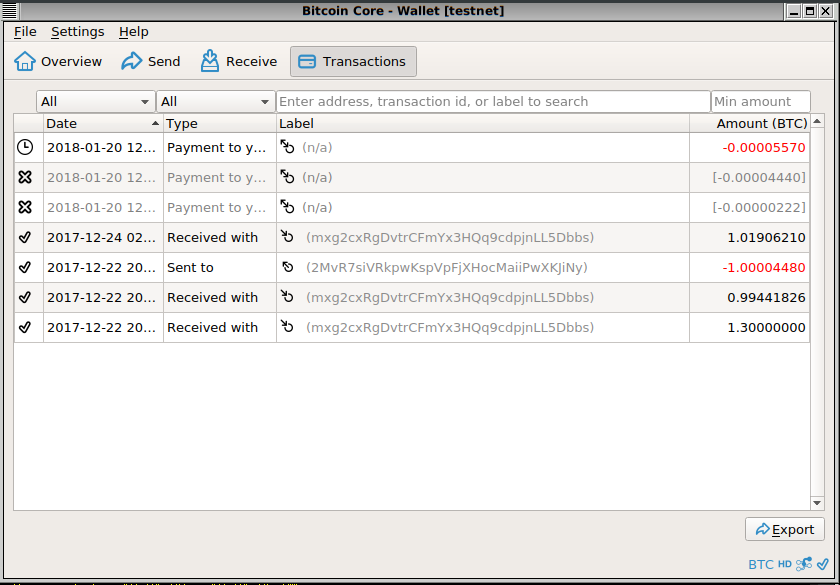Click the self-payment icon in -0.00004440 row

tap(288, 177)
